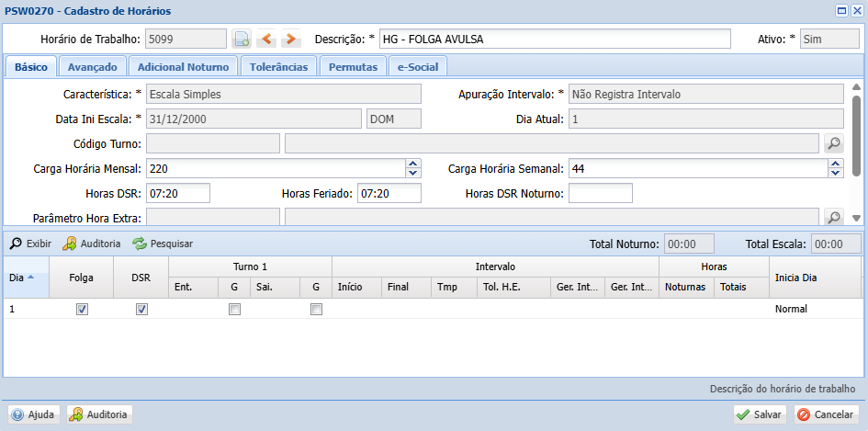Uncheck the Folga checkbox for day 1
The width and height of the screenshot is (868, 431).
tap(82, 309)
